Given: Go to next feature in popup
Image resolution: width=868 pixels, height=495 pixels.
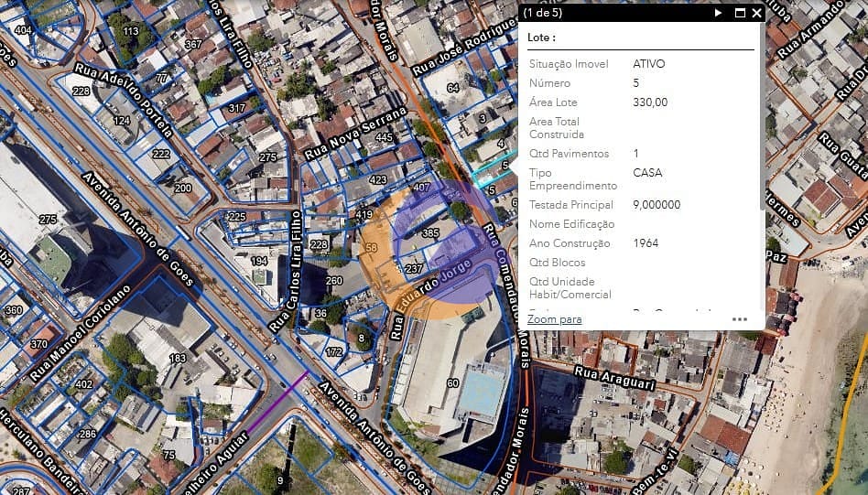Looking at the screenshot, I should (x=719, y=13).
